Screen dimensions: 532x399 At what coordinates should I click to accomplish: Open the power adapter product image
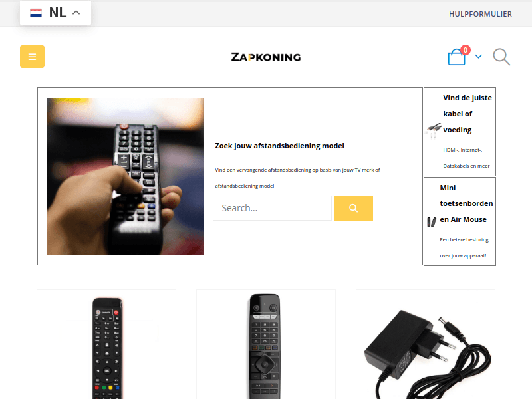point(427,353)
